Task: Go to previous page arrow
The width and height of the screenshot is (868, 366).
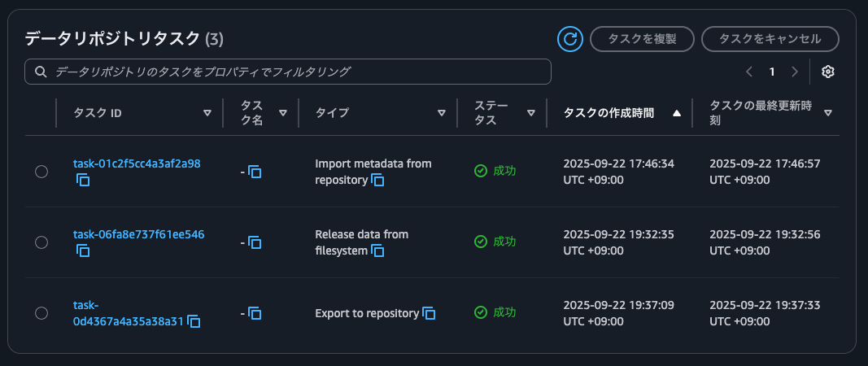Action: (749, 72)
